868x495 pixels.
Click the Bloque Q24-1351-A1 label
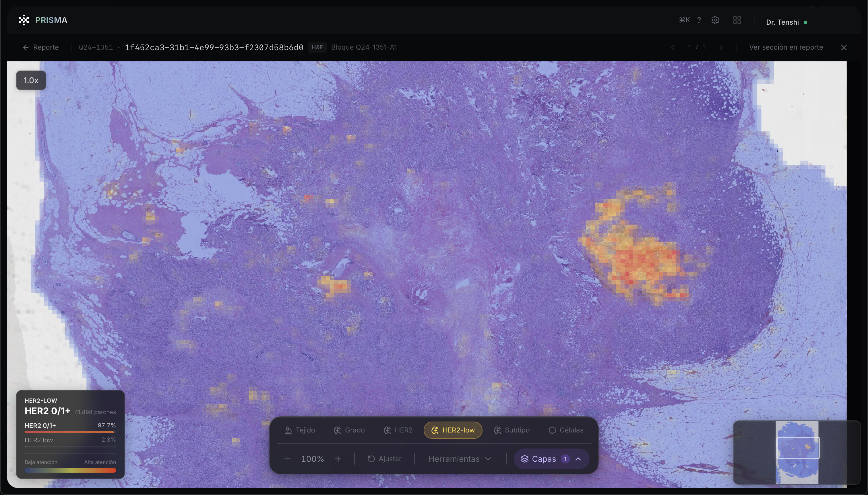coord(364,47)
